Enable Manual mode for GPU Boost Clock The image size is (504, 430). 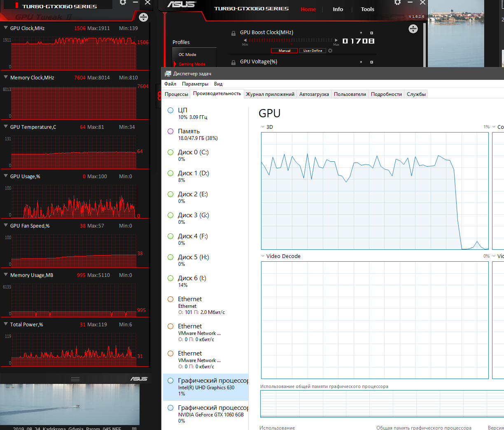click(285, 51)
